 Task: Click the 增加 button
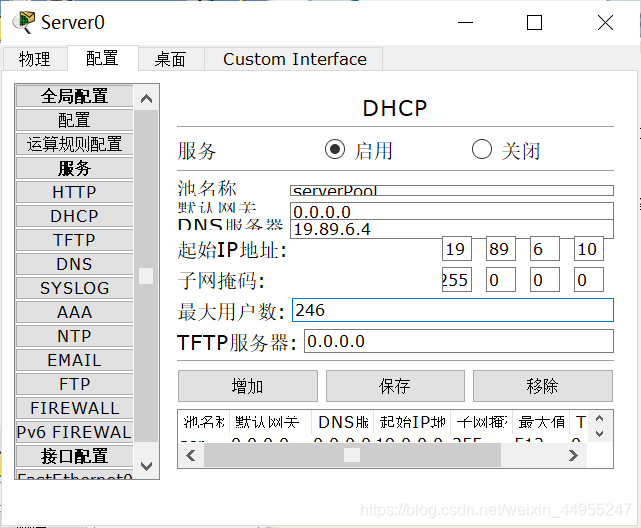(247, 386)
